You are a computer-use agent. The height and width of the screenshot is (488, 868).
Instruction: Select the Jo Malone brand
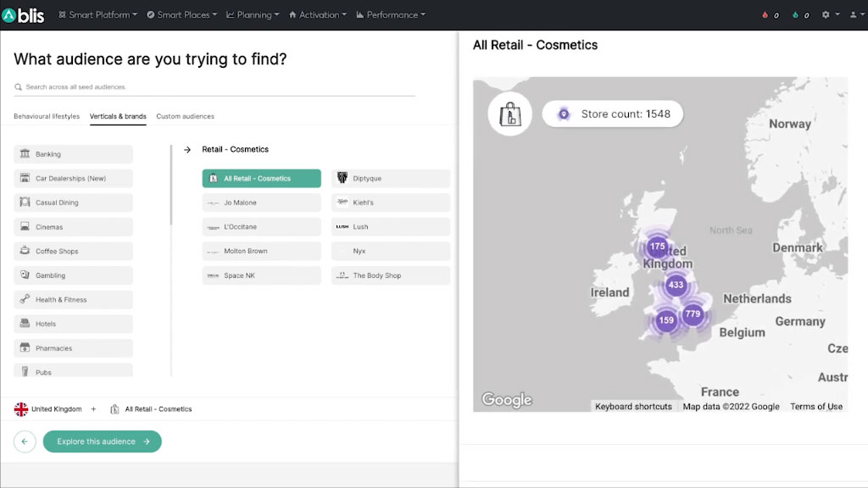coord(261,202)
